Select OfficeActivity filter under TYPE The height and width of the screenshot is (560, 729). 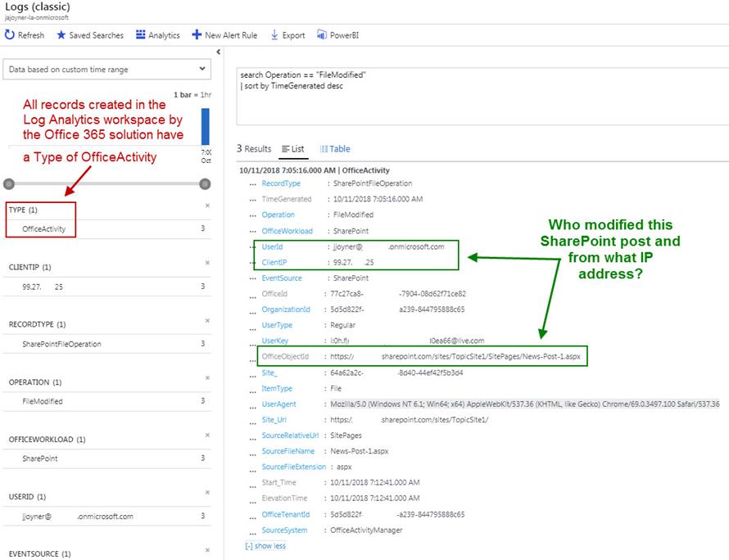click(x=44, y=229)
